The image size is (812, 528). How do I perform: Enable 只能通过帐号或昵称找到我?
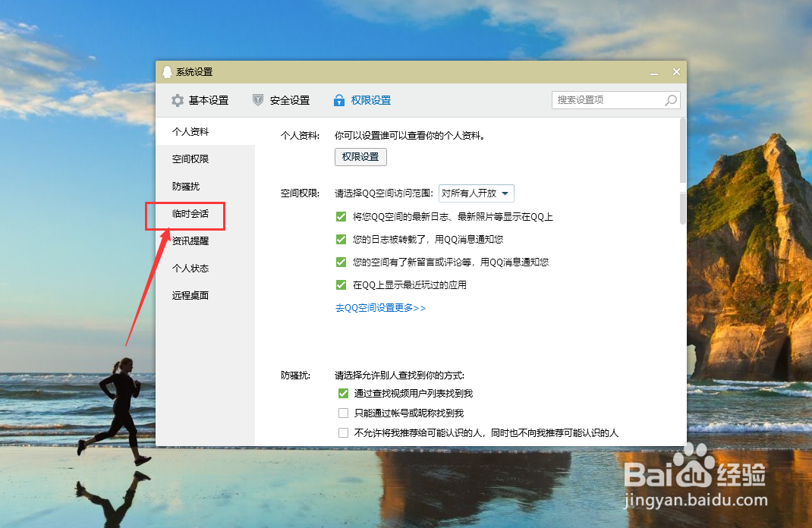coord(341,413)
